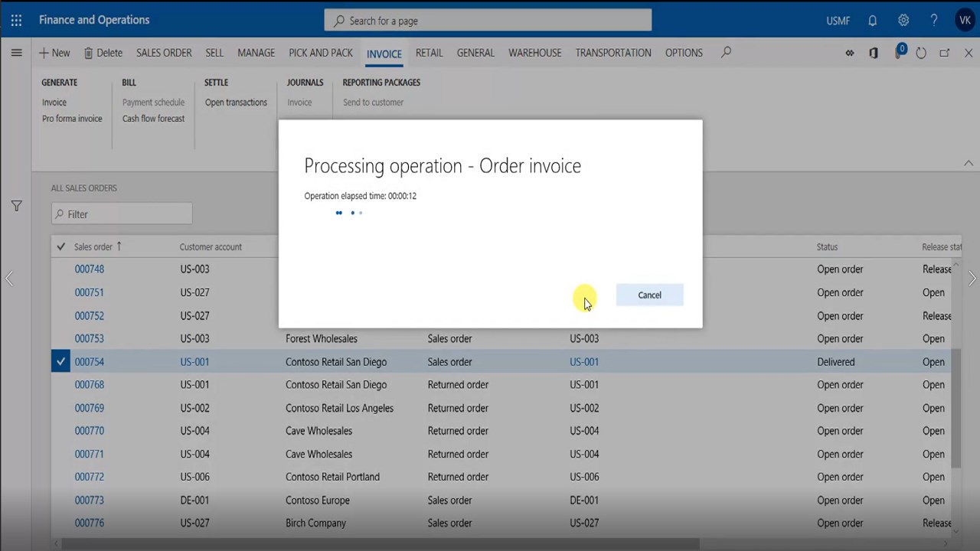The height and width of the screenshot is (551, 980).
Task: Select the Birch Company cell
Action: [315, 523]
